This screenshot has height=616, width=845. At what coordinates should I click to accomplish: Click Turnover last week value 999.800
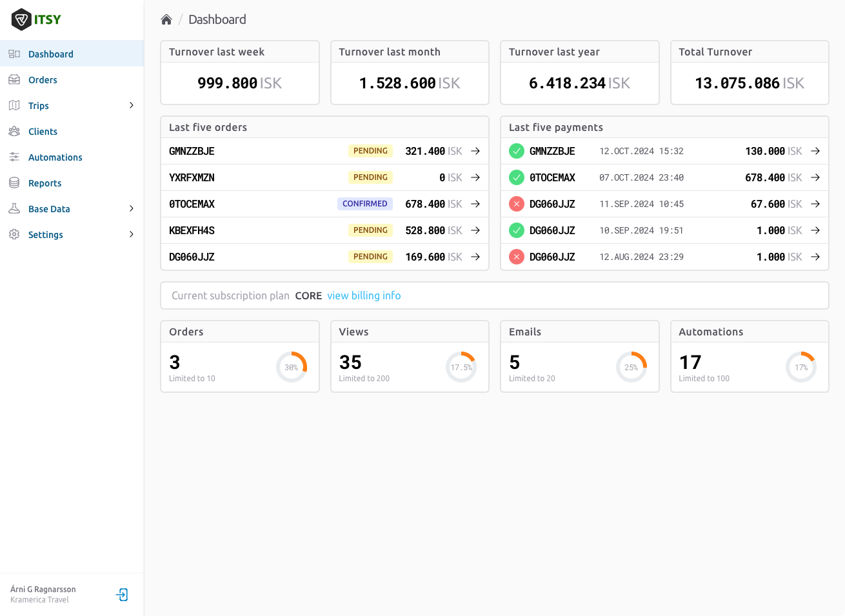pyautogui.click(x=228, y=83)
